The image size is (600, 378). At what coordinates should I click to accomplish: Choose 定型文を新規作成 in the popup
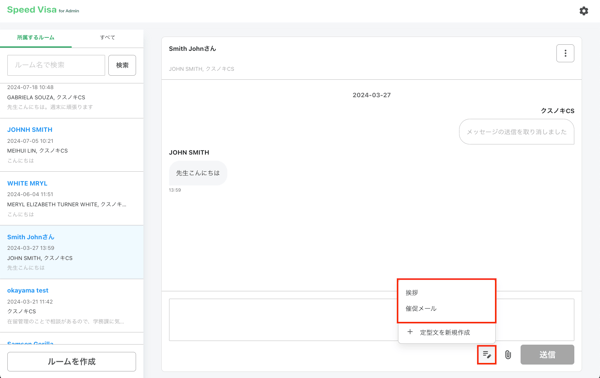[447, 332]
